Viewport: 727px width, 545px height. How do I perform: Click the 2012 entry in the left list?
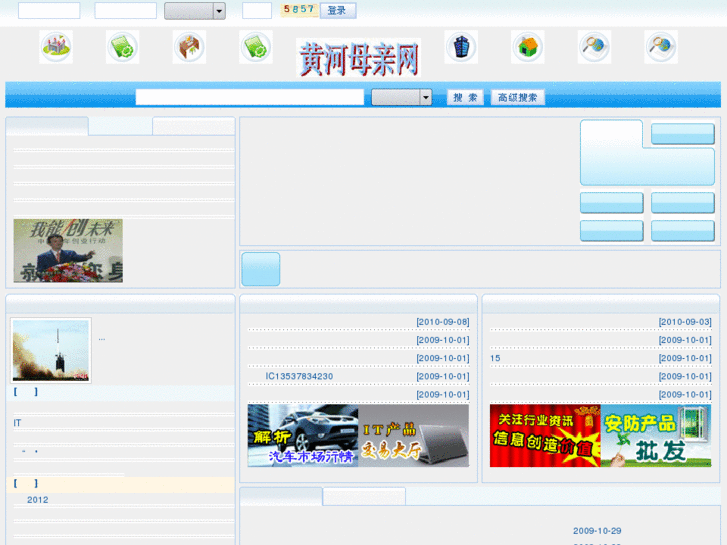(x=38, y=500)
